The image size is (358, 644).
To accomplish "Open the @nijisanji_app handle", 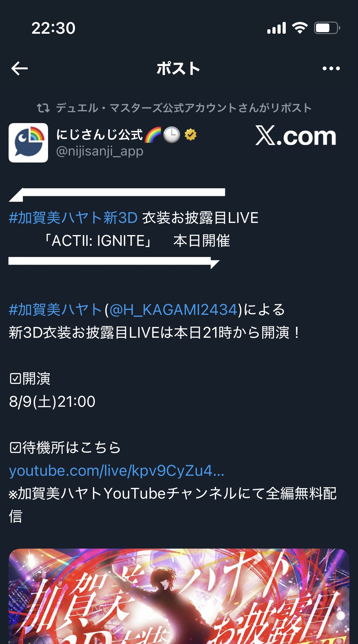I will click(x=100, y=151).
